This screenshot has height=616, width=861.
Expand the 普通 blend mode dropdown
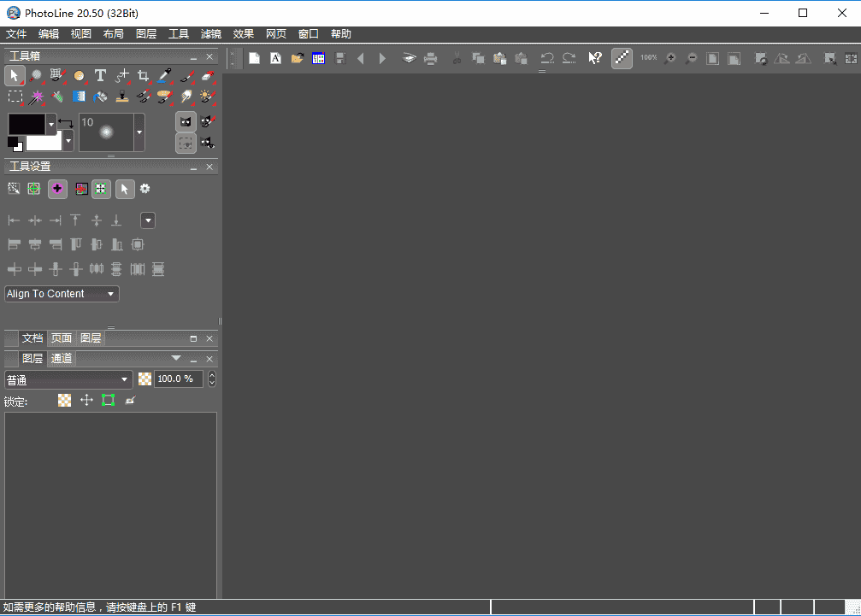click(68, 379)
